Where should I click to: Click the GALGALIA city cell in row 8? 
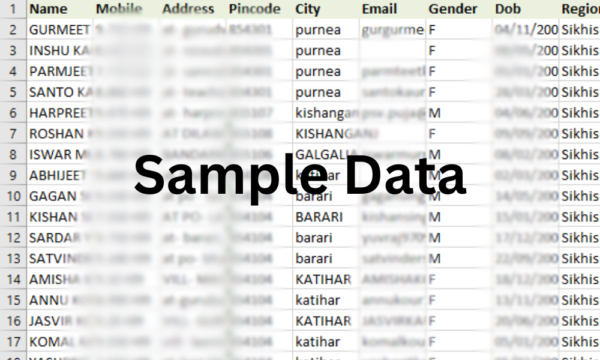pos(326,154)
